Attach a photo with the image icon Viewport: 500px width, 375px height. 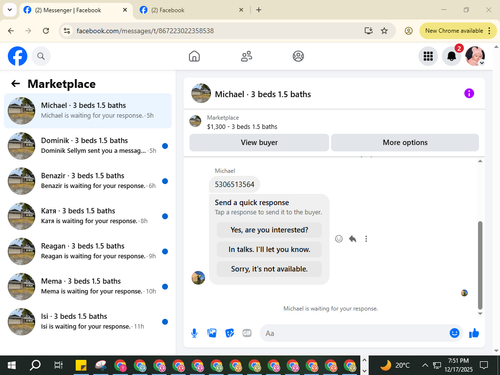click(212, 333)
